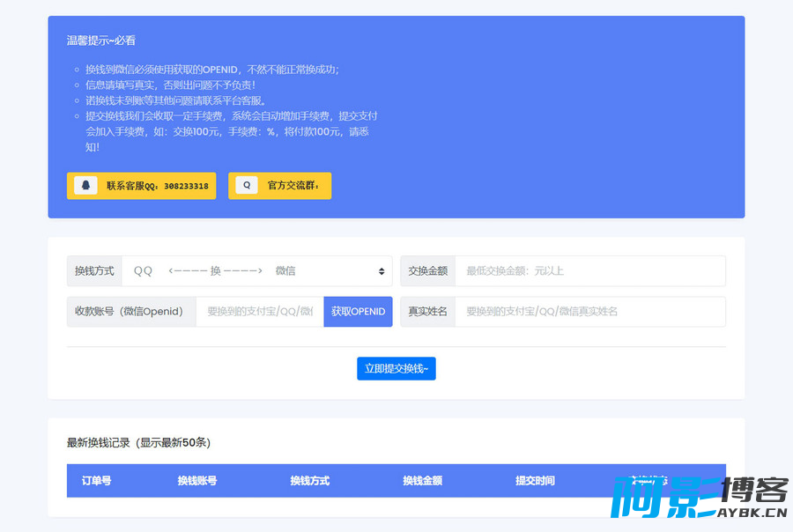The height and width of the screenshot is (532, 793).
Task: Focus the 真实姓名 real name input field
Action: point(590,312)
